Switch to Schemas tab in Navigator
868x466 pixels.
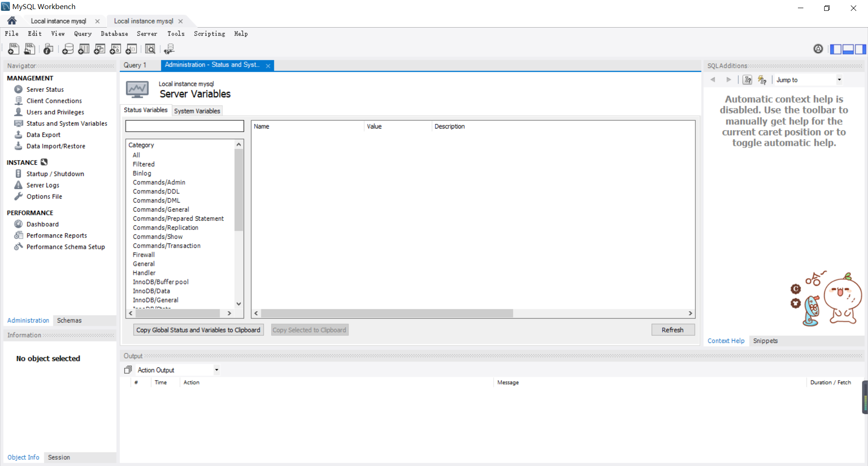[x=69, y=320]
